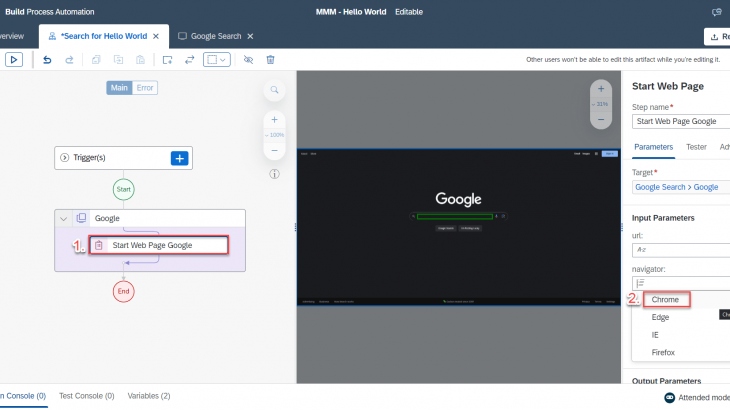Image resolution: width=730 pixels, height=410 pixels.
Task: Expand the Trigger(s) section arrow
Action: [x=65, y=158]
